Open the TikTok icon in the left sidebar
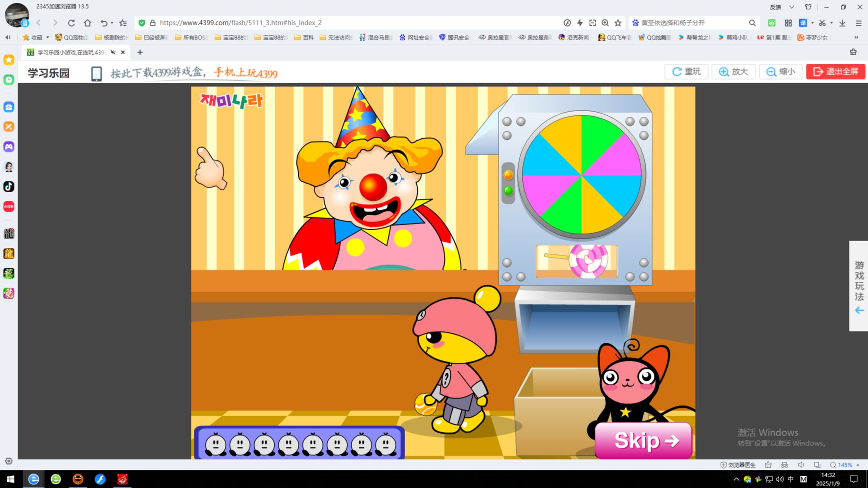 point(9,186)
